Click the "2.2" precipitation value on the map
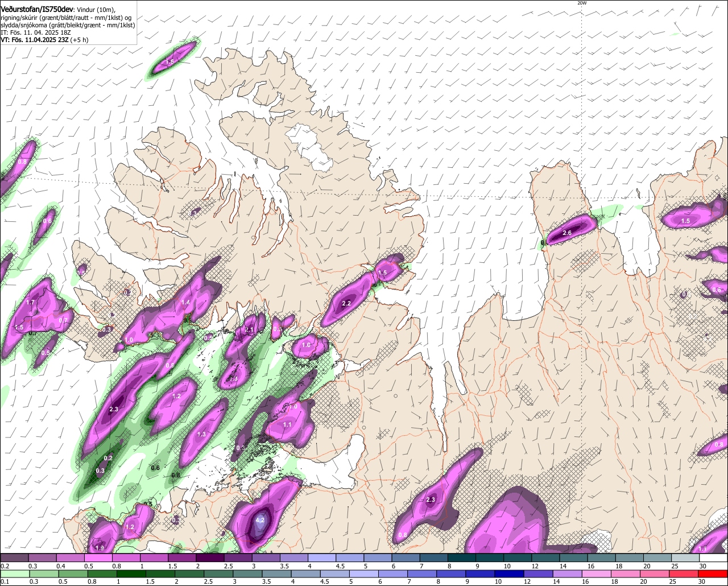Viewport: 728px width, 586px height. [346, 304]
